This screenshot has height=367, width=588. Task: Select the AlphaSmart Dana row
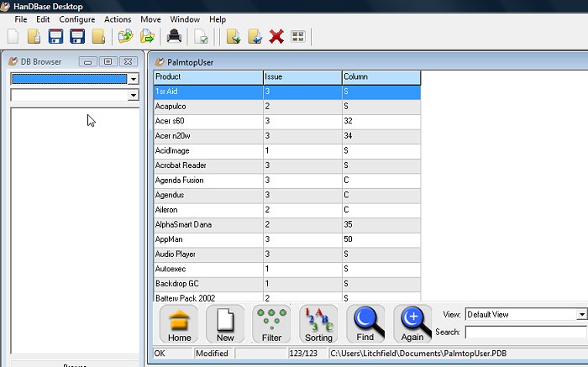(287, 225)
